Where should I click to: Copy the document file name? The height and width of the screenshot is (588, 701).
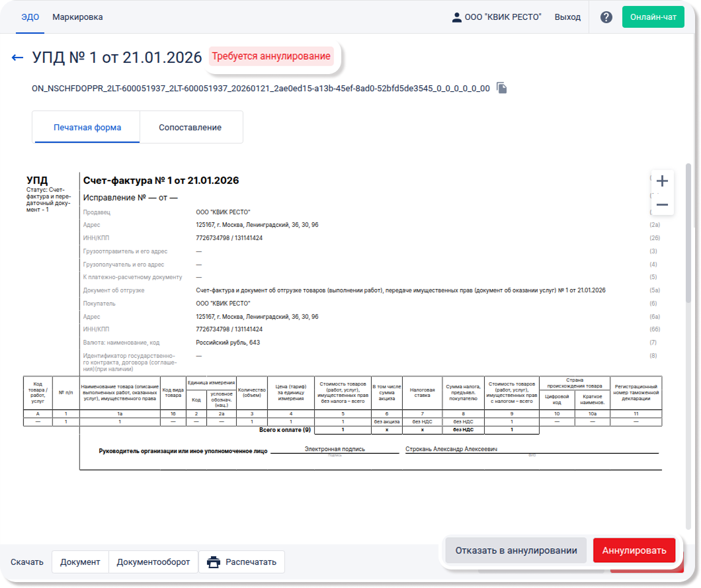(x=502, y=88)
